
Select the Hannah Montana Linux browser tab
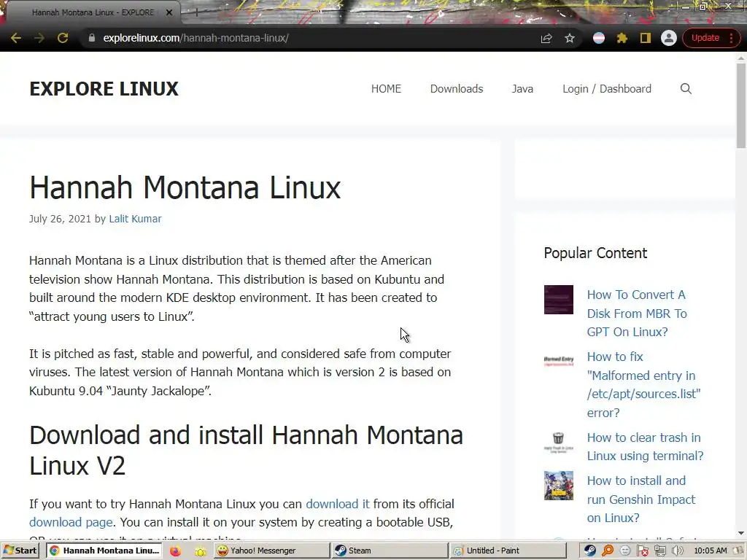coord(93,12)
